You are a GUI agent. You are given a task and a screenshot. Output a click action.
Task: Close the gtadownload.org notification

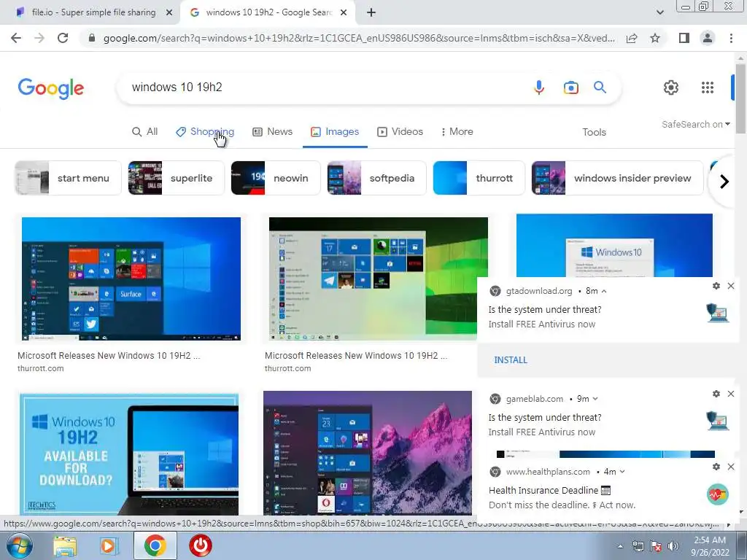[731, 286]
